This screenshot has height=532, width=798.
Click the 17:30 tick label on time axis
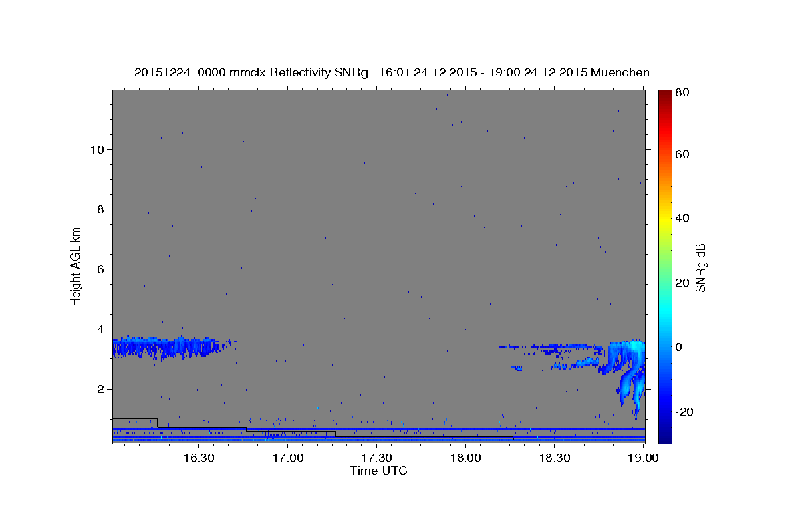click(376, 458)
